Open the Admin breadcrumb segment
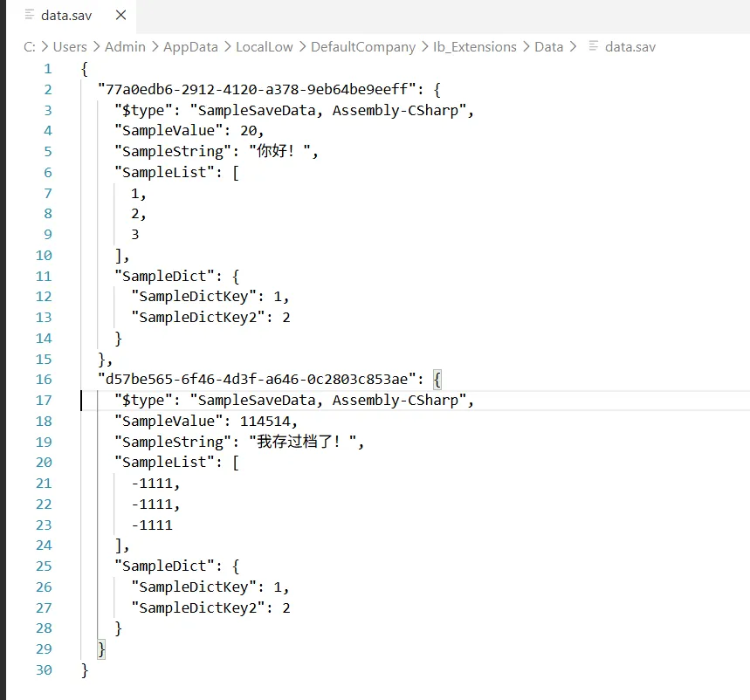The image size is (750, 700). click(x=125, y=47)
